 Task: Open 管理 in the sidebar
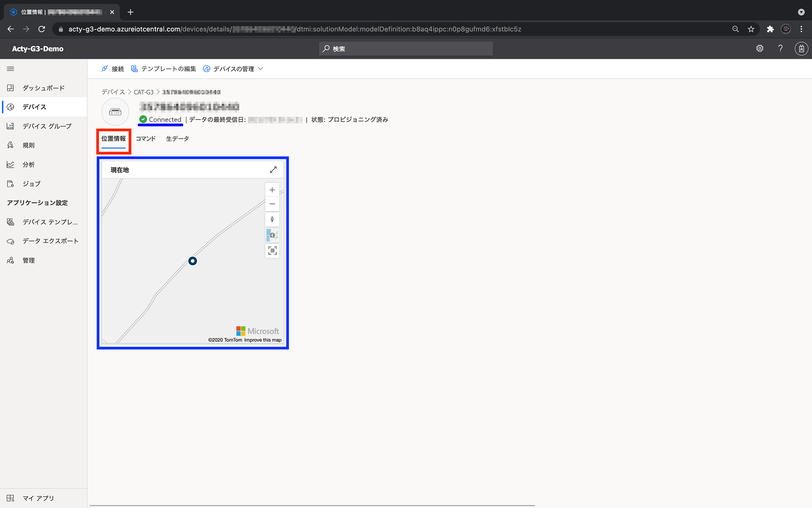coord(43,260)
